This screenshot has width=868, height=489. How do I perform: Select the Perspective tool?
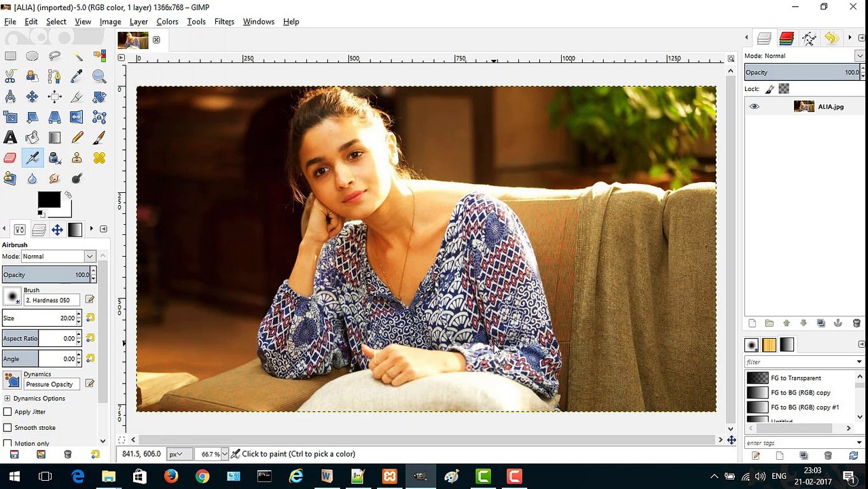click(x=54, y=117)
